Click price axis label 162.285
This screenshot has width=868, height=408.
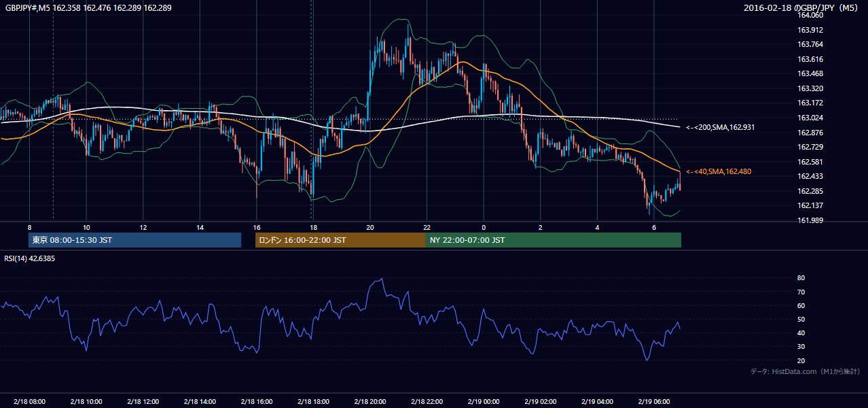coord(810,191)
